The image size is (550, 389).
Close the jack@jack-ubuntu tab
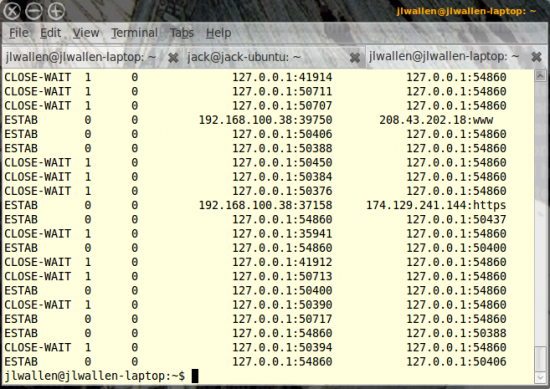pyautogui.click(x=355, y=58)
